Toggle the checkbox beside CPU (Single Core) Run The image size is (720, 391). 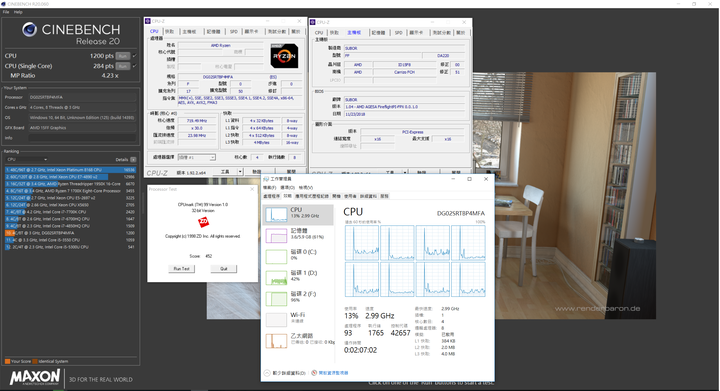coord(135,66)
